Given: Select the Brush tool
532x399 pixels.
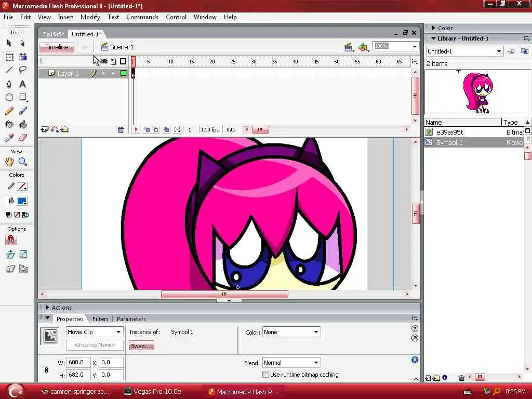Looking at the screenshot, I should coord(23,111).
